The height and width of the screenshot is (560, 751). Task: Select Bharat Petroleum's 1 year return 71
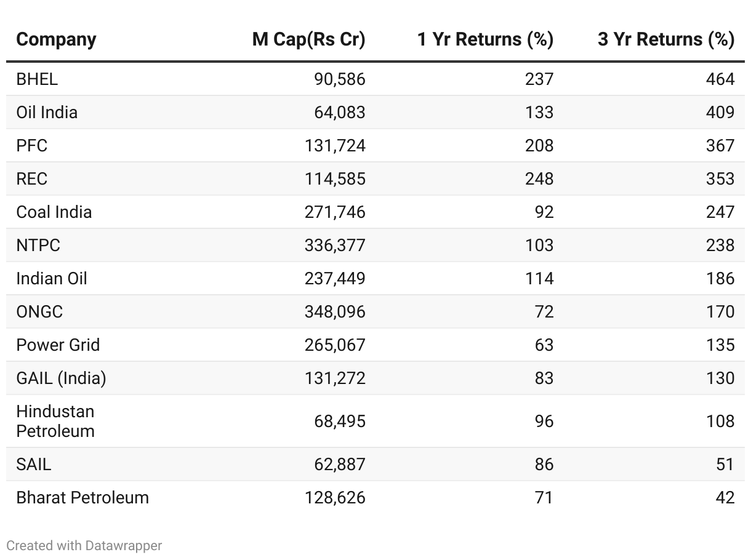(544, 497)
